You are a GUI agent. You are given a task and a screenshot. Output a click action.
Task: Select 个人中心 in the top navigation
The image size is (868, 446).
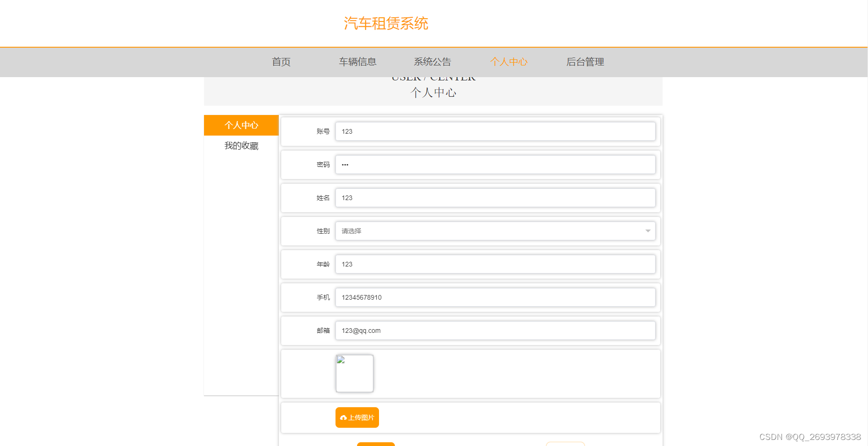[509, 62]
